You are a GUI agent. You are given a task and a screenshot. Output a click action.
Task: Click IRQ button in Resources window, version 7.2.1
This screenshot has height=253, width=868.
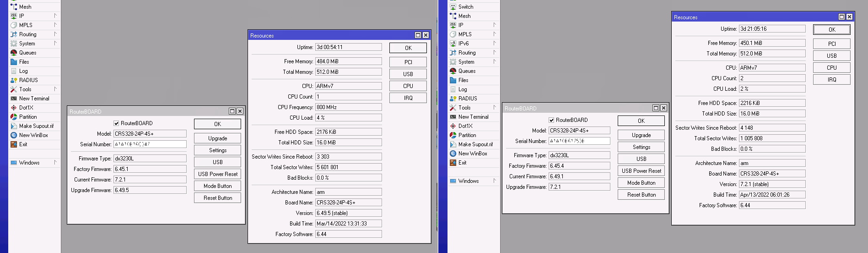click(832, 80)
